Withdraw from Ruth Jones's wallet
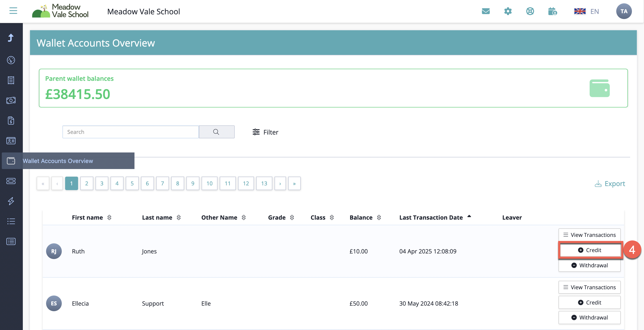The height and width of the screenshot is (330, 644). [x=589, y=265]
